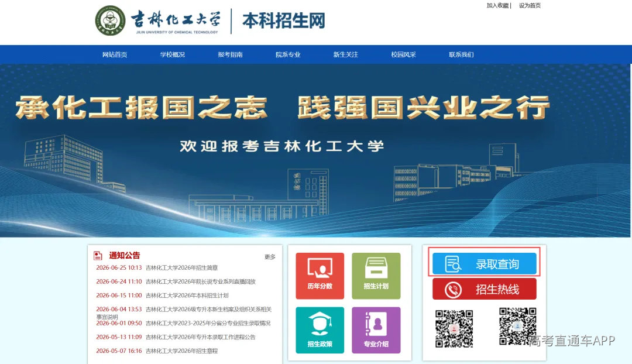The height and width of the screenshot is (364, 632).
Task: Open notice 吉林化工大学2026年本科招生计划
Action: [x=187, y=296]
